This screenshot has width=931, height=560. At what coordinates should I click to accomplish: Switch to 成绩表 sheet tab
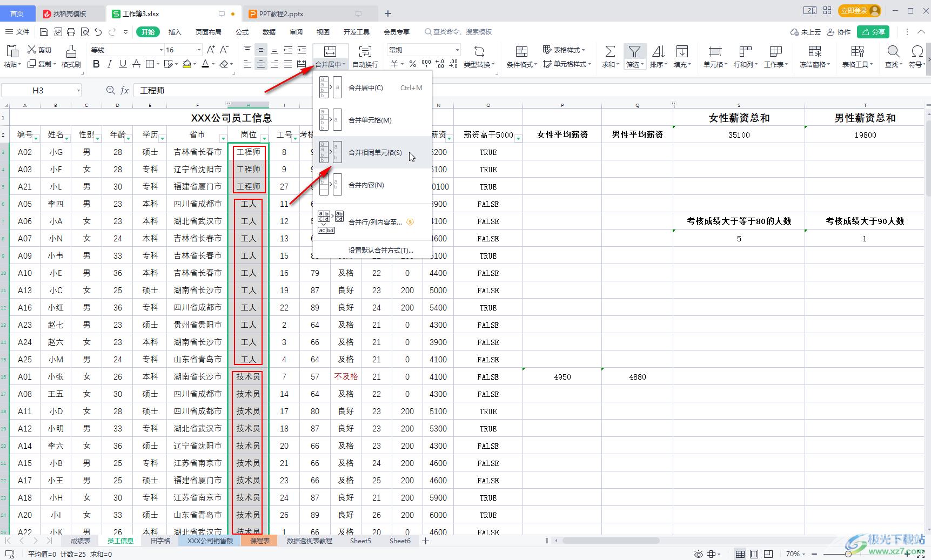tap(80, 541)
